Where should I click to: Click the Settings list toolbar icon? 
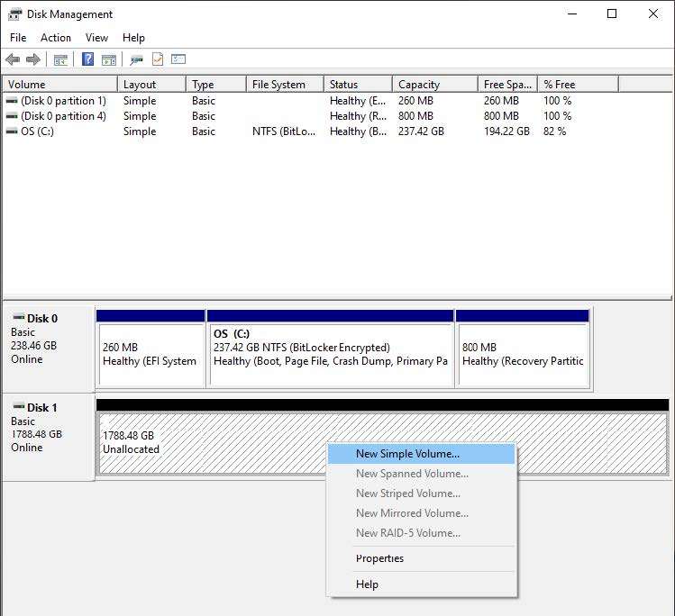(x=178, y=59)
